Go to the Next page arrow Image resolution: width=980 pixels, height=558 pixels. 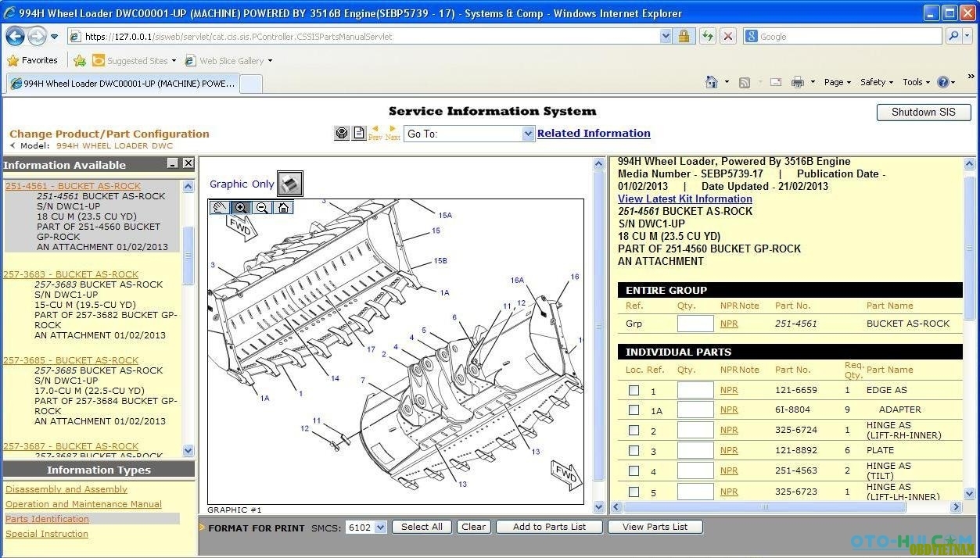pos(393,133)
